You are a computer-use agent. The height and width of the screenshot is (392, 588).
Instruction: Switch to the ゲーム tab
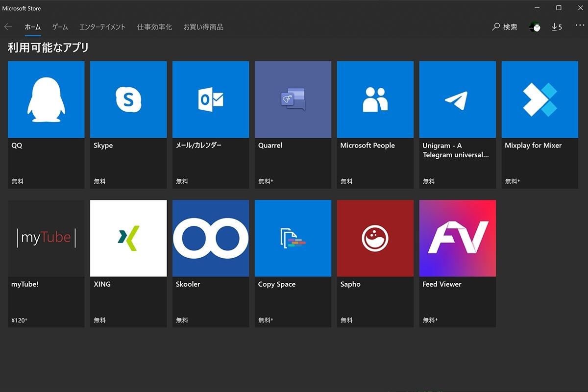point(60,27)
